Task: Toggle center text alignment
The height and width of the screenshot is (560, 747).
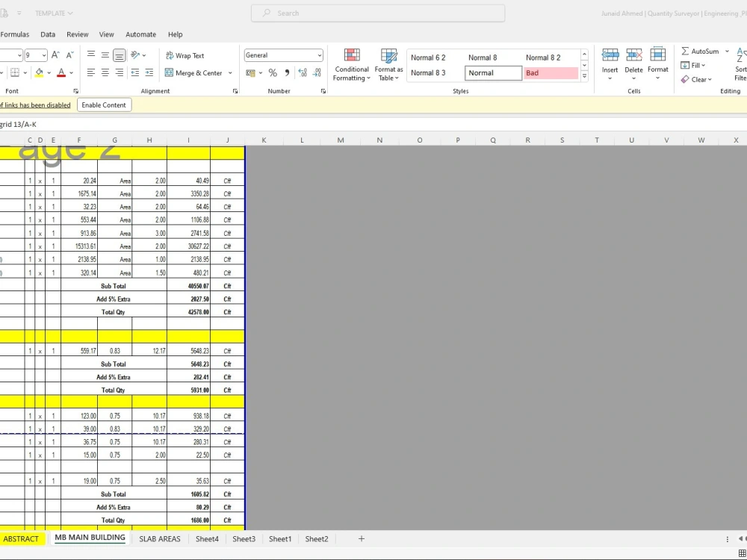Action: [x=105, y=72]
